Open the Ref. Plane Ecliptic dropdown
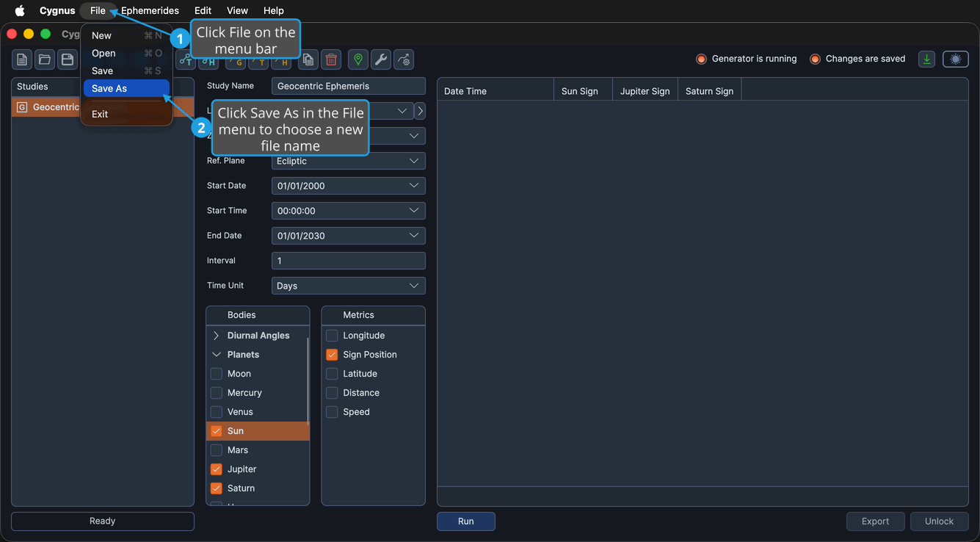This screenshot has width=980, height=542. (349, 161)
